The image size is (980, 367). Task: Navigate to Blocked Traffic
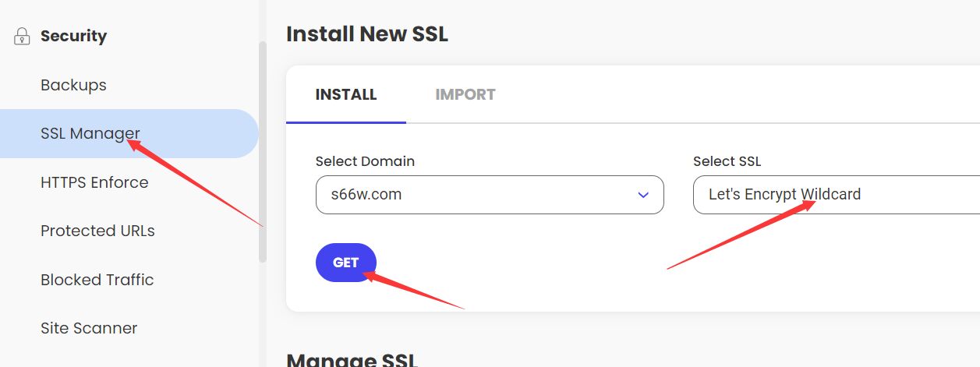97,280
